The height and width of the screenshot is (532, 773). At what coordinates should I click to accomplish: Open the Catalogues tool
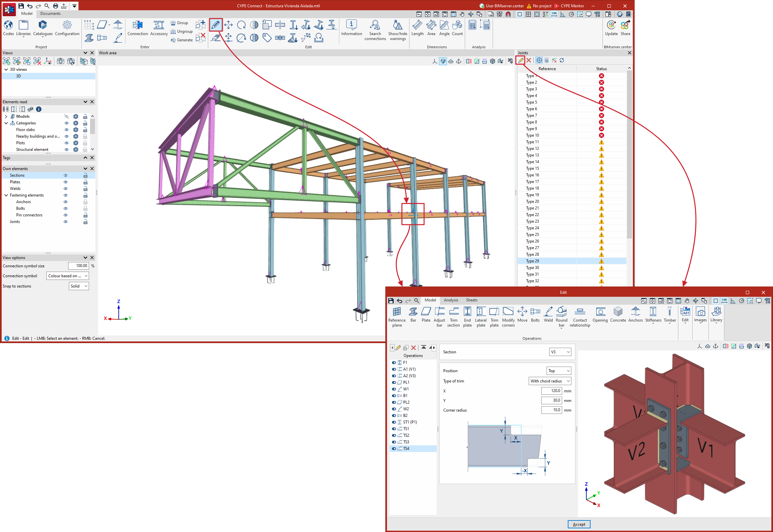coord(43,28)
